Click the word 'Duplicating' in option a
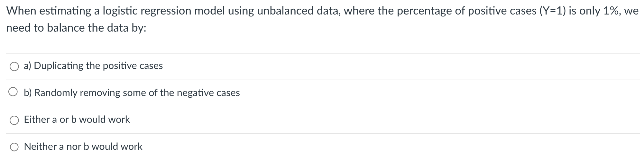The height and width of the screenshot is (165, 644). pos(59,66)
